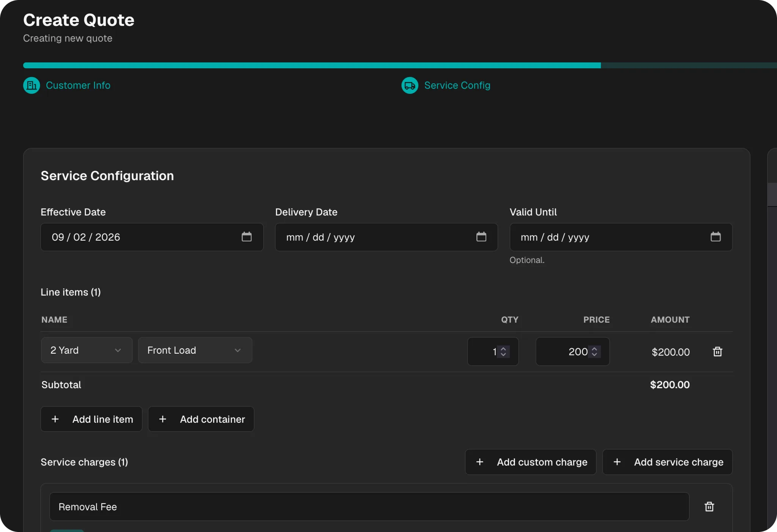The image size is (777, 532).
Task: Click the price input showing 200
Action: (573, 352)
